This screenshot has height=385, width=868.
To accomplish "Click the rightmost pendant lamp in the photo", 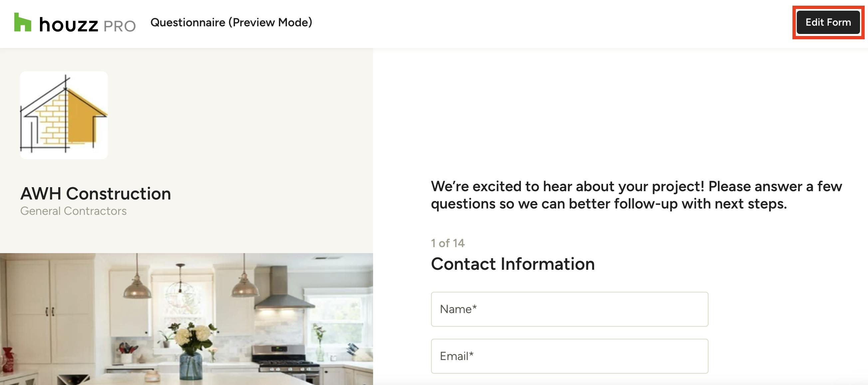I will click(244, 286).
